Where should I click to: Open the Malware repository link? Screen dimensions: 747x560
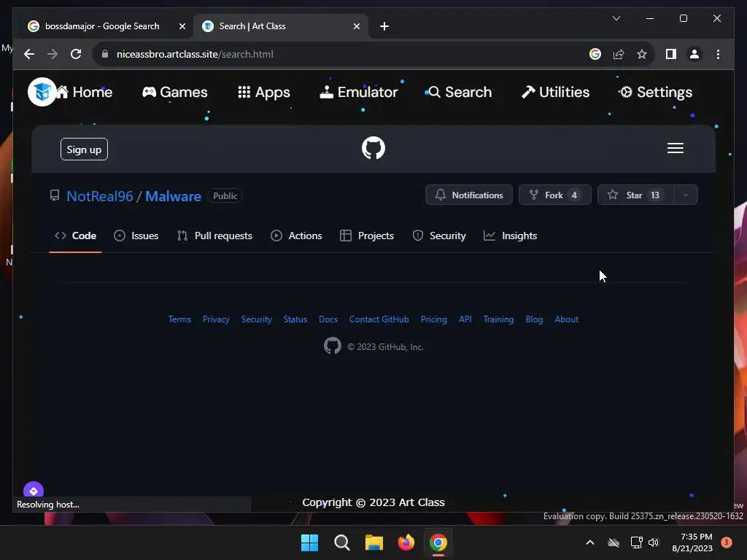[174, 196]
